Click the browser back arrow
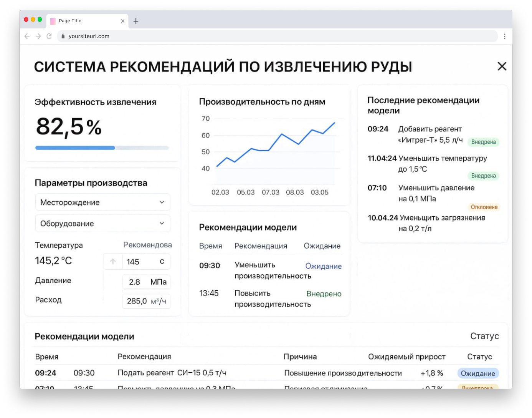The height and width of the screenshot is (418, 532). (27, 36)
